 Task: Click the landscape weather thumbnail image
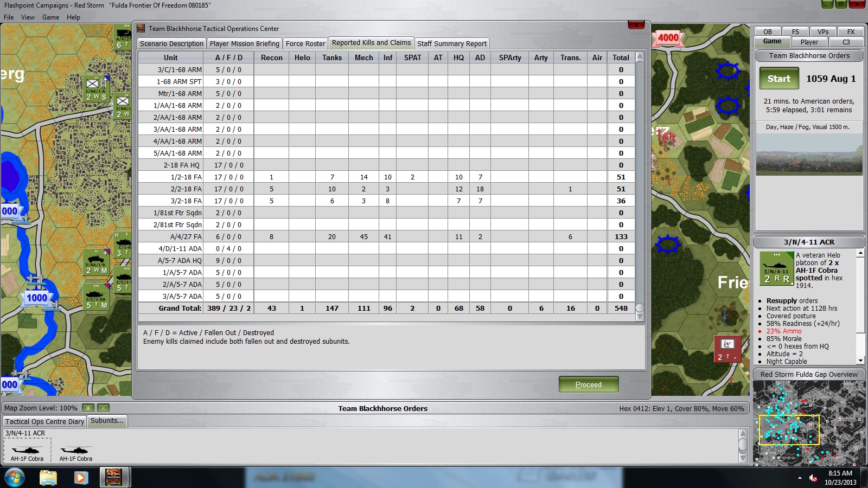coord(809,155)
